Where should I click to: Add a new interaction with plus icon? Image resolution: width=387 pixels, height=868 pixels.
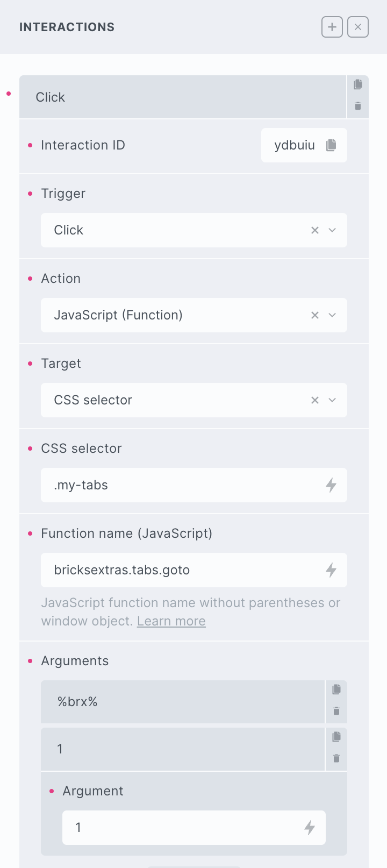pyautogui.click(x=332, y=27)
